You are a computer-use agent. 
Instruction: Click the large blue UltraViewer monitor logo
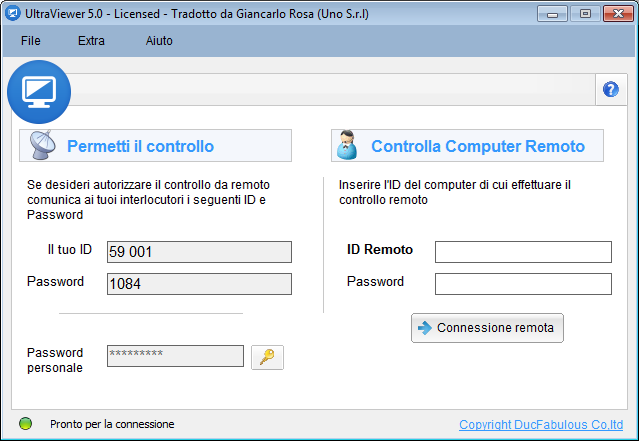tap(39, 92)
